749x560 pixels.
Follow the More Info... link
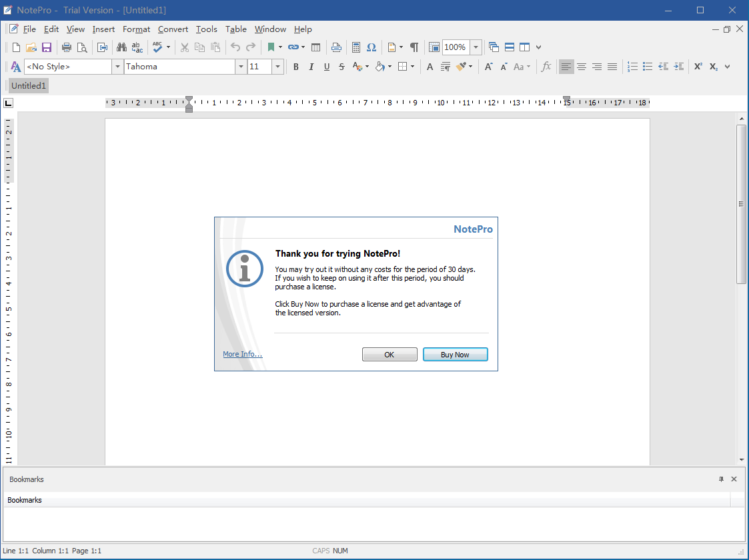pos(243,354)
